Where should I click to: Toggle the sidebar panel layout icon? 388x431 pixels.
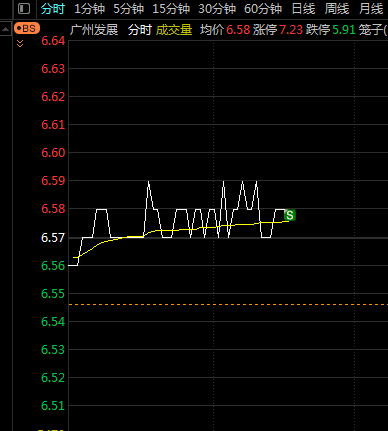coord(24,8)
